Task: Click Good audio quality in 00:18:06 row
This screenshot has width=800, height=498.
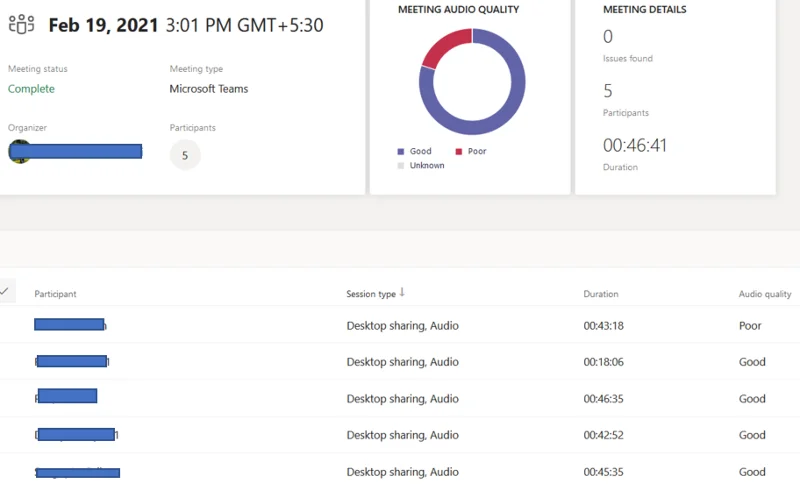Action: tap(752, 362)
